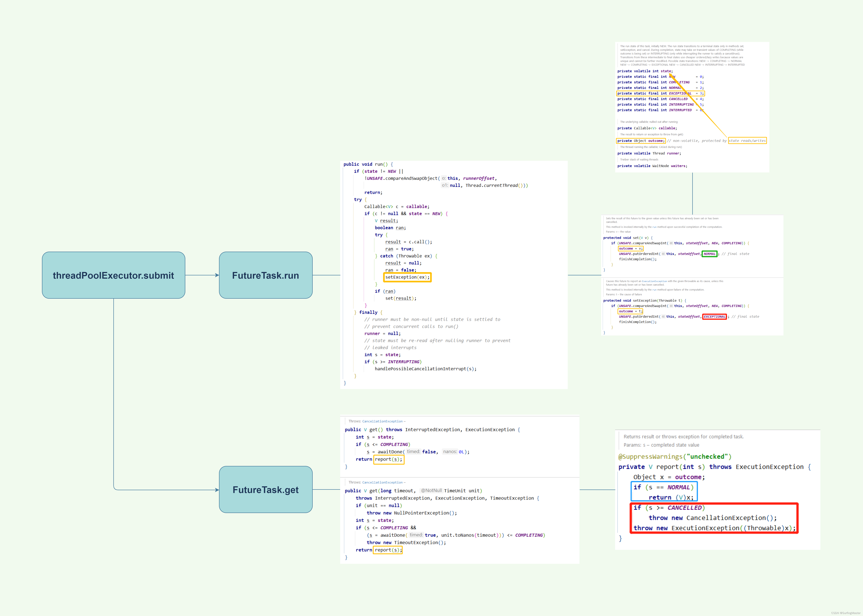
Task: Click the highlighted 'outcome = t;' line
Action: pos(630,311)
